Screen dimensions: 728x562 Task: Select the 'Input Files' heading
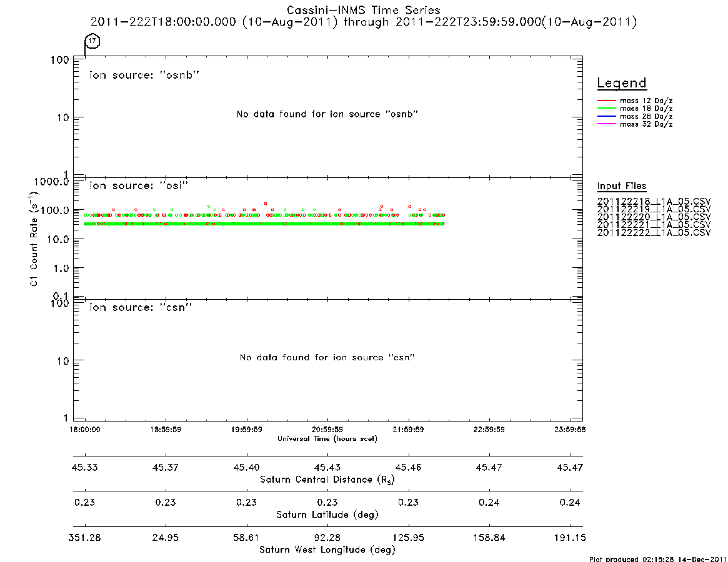[x=622, y=186]
